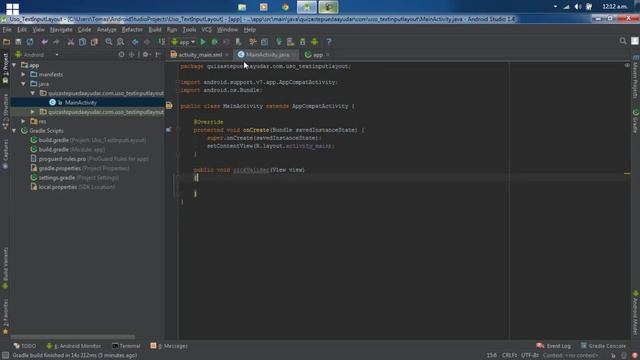Click the blue Back navigation arrow
Image resolution: width=640 pixels, height=360 pixels.
tap(135, 42)
